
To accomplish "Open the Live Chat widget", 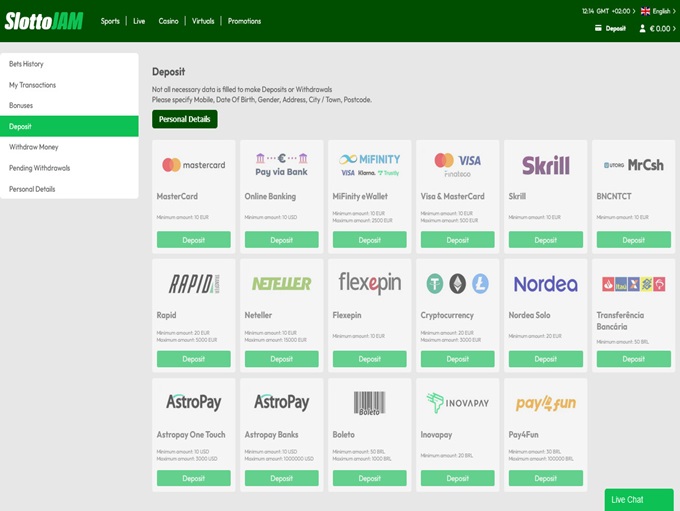I will click(638, 499).
